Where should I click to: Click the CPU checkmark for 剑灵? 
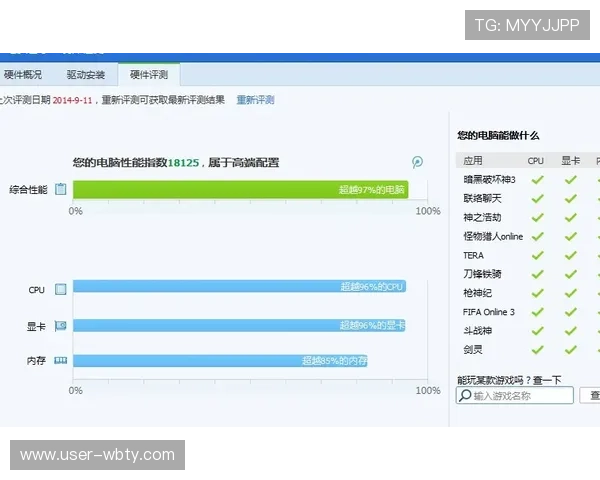coord(538,349)
